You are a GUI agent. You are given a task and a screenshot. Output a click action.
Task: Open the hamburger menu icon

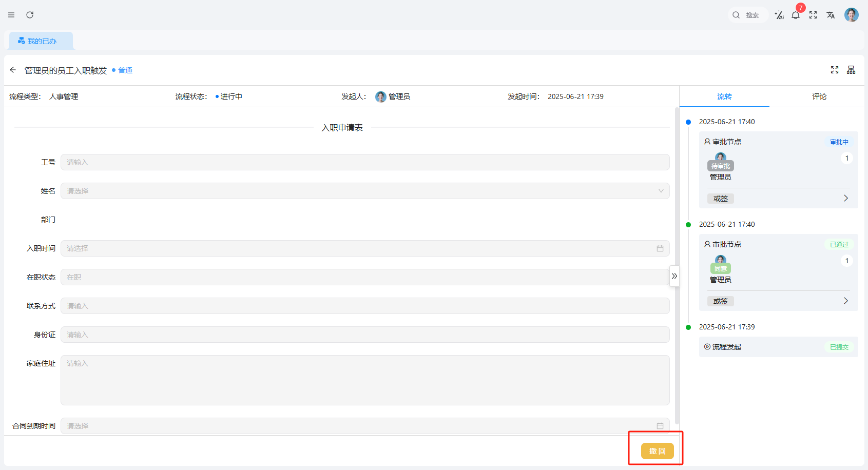pyautogui.click(x=11, y=15)
